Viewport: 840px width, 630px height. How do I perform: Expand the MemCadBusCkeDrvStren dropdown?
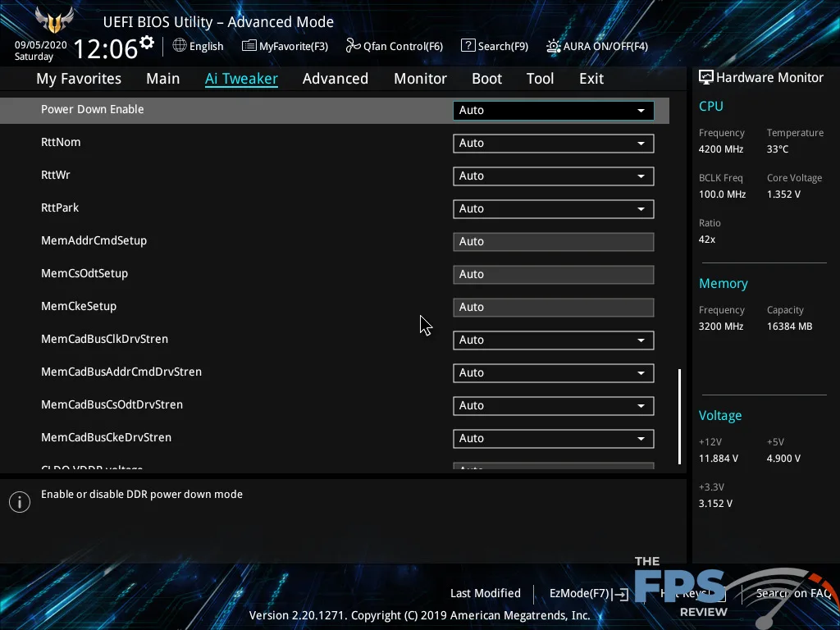coord(554,439)
